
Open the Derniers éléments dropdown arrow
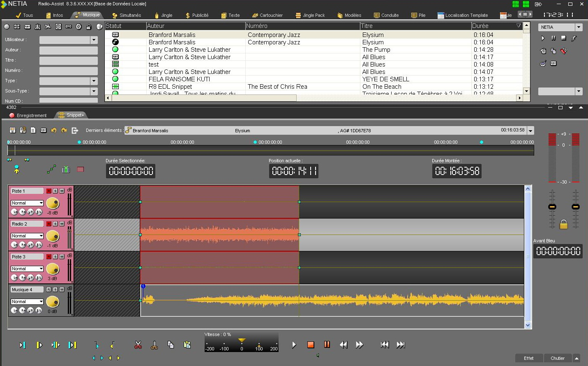pyautogui.click(x=530, y=131)
